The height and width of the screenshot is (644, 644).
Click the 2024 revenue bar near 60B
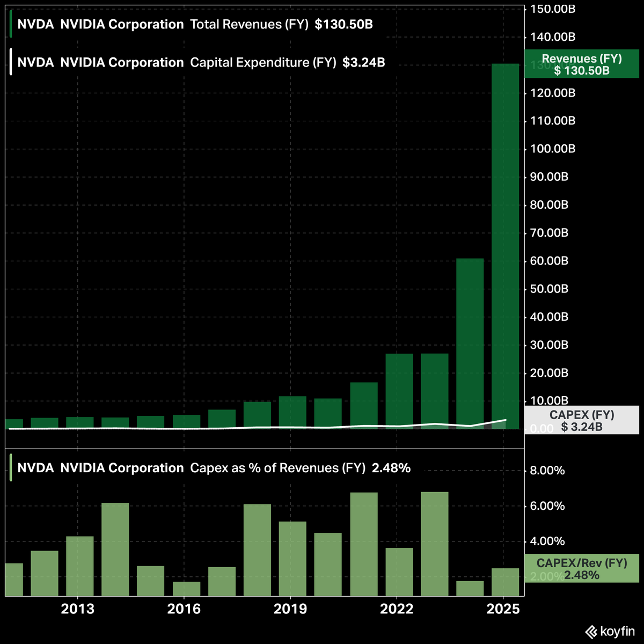pyautogui.click(x=470, y=344)
